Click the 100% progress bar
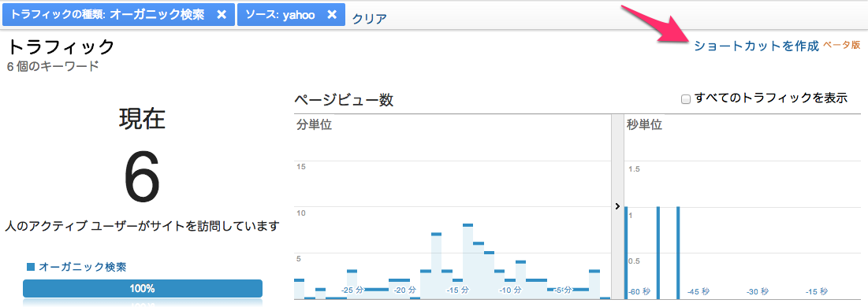The height and width of the screenshot is (307, 868). click(x=142, y=289)
